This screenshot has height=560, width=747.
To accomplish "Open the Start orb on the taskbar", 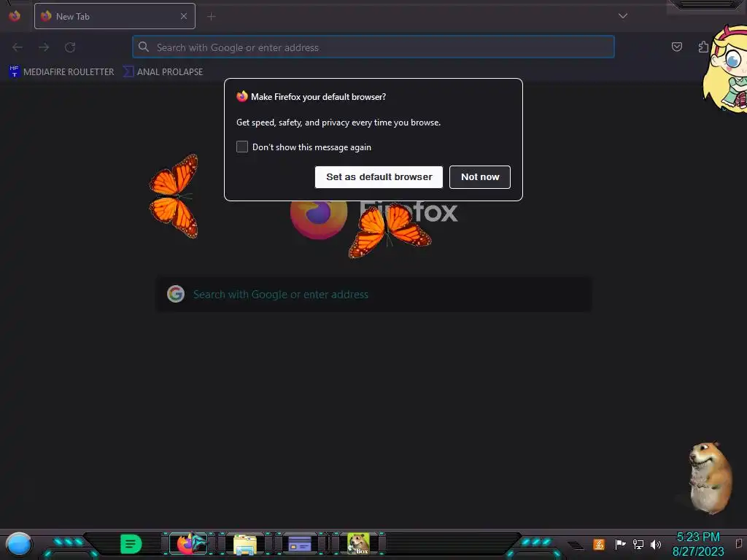I will [19, 544].
